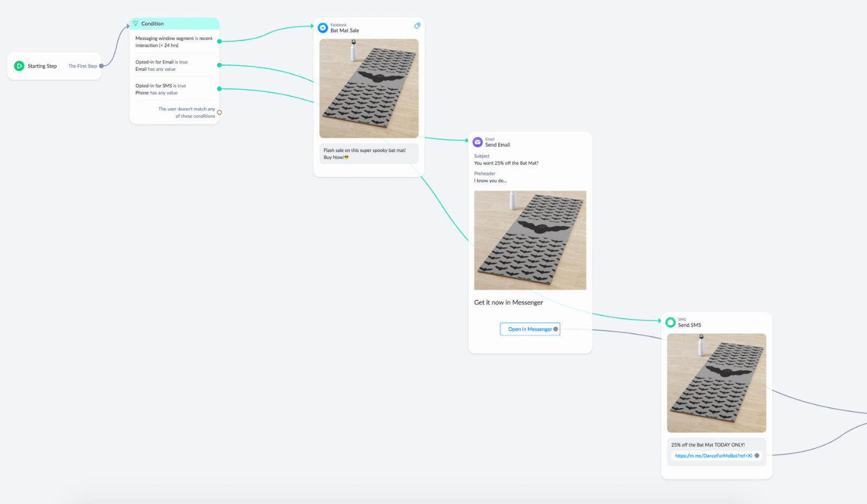
Task: Click the m.me/DanceForMeBot SMS link
Action: 714,456
